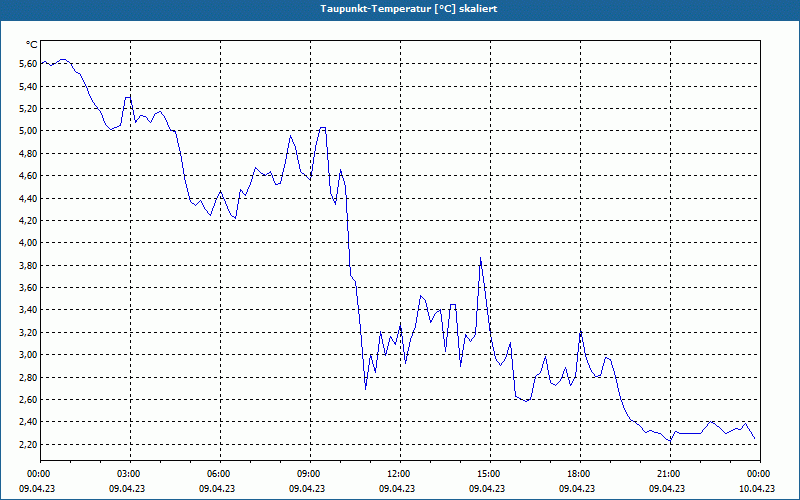Click the "06:00" time label on the x-axis
800x500 pixels.
220,474
